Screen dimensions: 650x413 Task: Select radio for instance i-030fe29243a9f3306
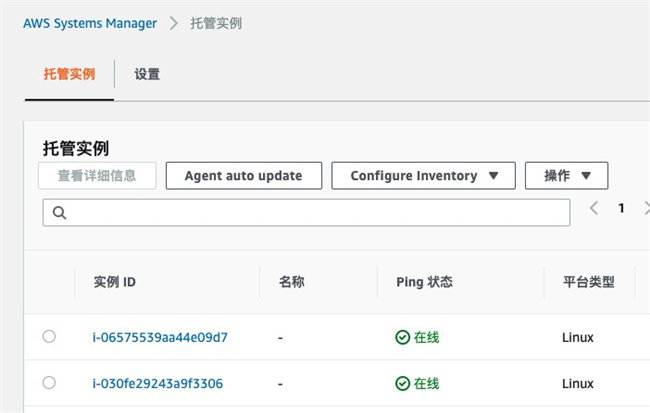49,383
